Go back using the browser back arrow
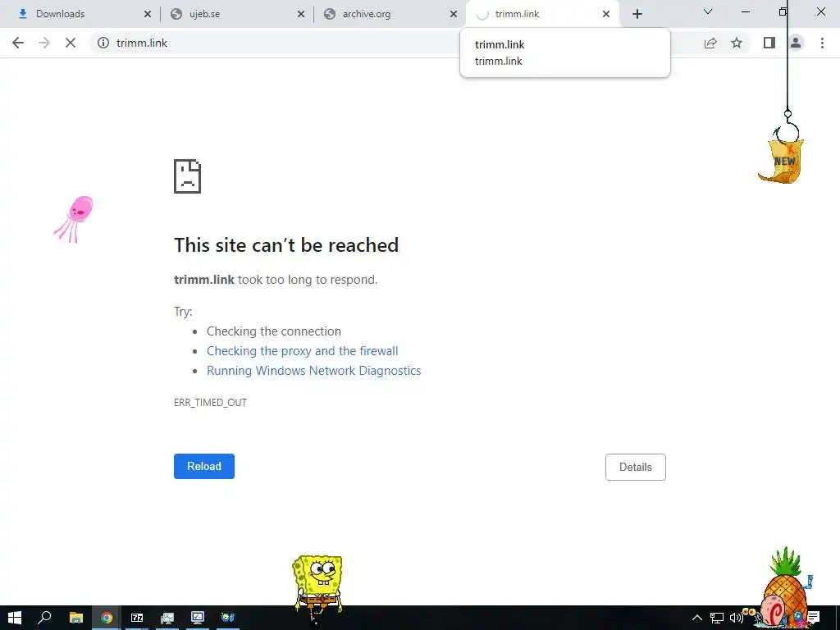The height and width of the screenshot is (630, 840). [x=18, y=43]
